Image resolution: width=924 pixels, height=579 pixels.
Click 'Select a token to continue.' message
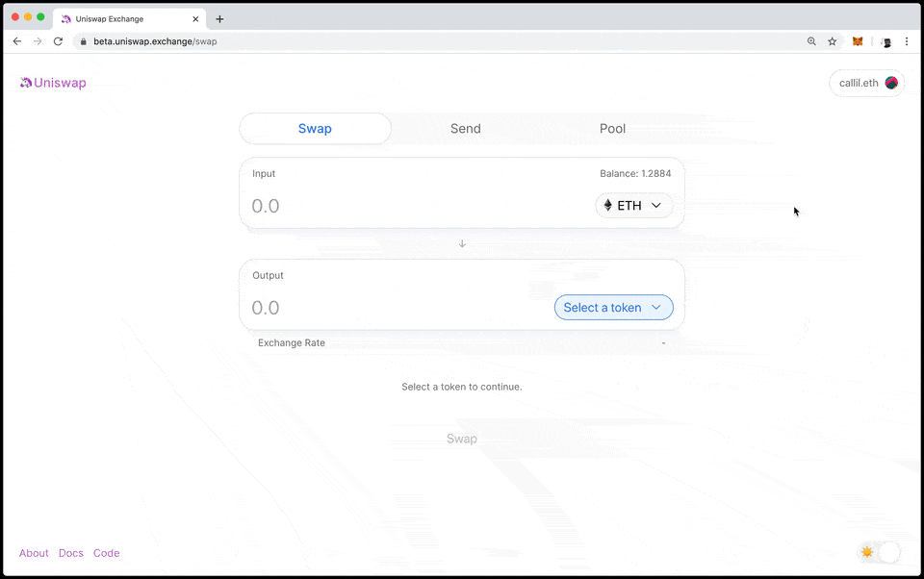point(461,387)
